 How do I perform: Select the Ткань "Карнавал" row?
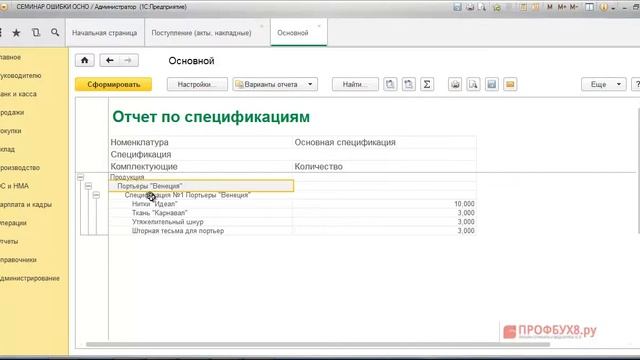292,213
